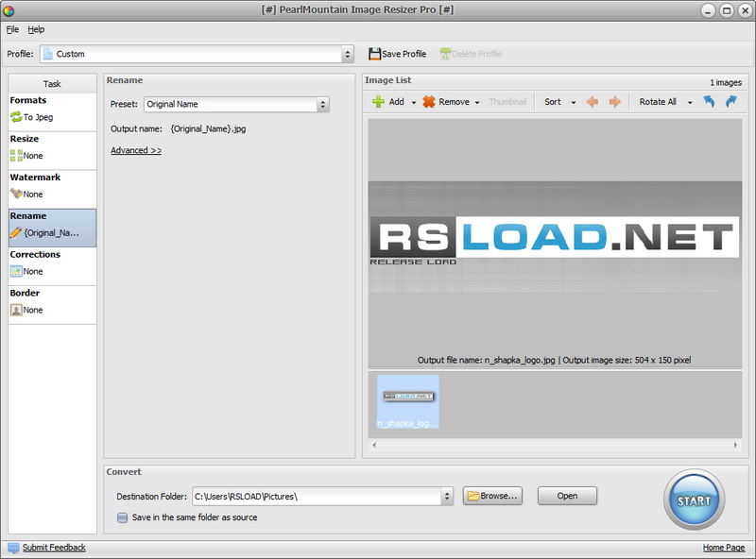This screenshot has height=559, width=756.
Task: Click the RSLOAD.NET preview image
Action: (555, 237)
